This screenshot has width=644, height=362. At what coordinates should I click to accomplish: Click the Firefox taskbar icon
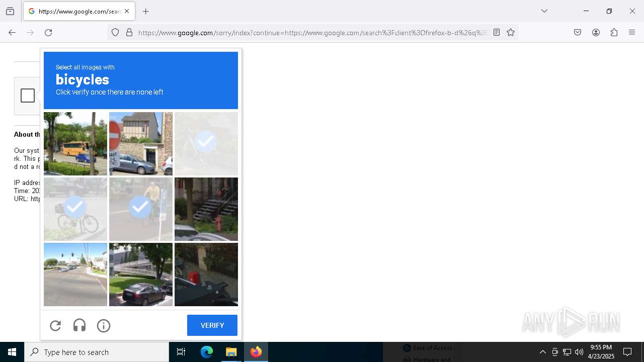[x=256, y=352]
